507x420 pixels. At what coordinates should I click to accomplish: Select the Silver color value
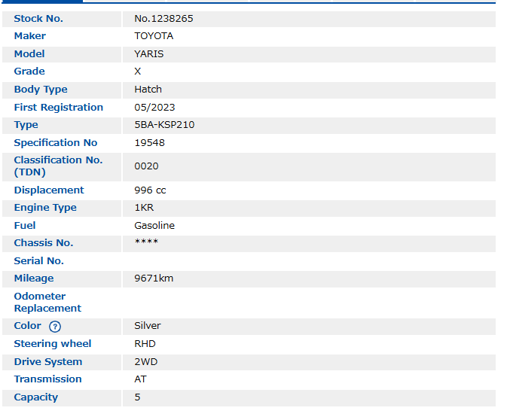point(148,326)
